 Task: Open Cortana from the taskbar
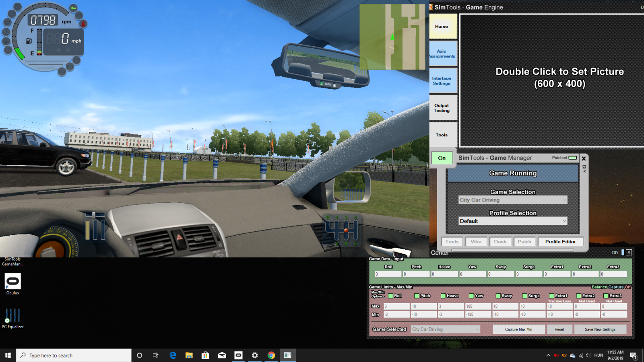coord(139,355)
